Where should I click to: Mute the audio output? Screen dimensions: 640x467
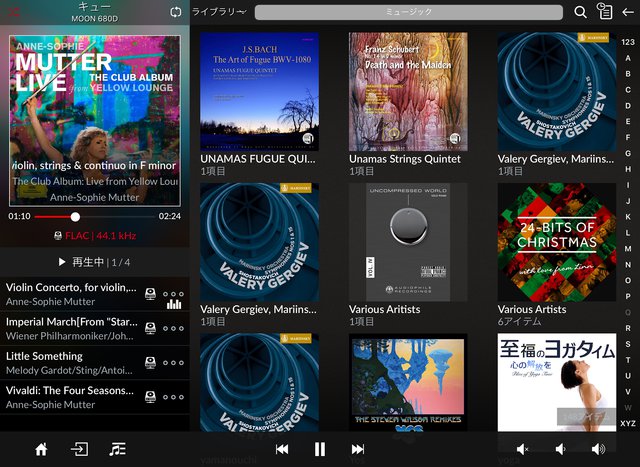(x=522, y=449)
